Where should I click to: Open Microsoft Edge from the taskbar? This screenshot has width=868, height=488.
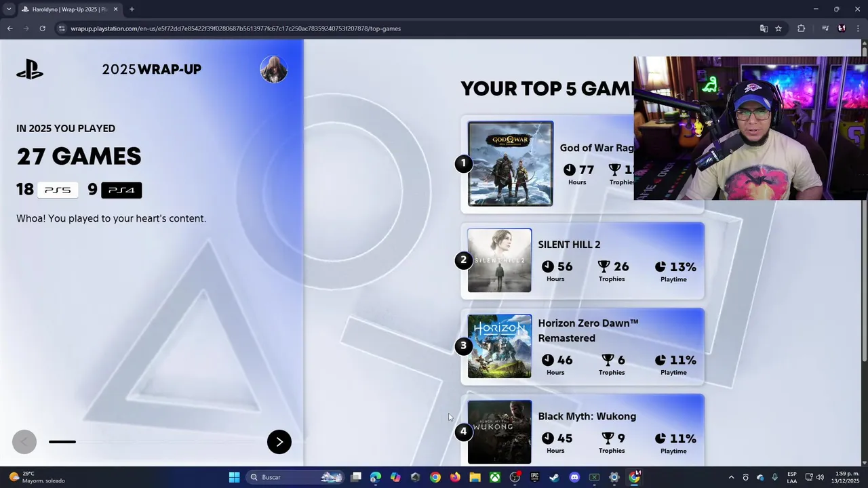point(376,477)
